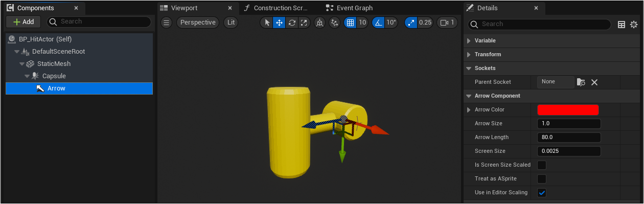Screen dimensions: 644x204
Task: Open the red Arrow Color swatch
Action: point(568,109)
